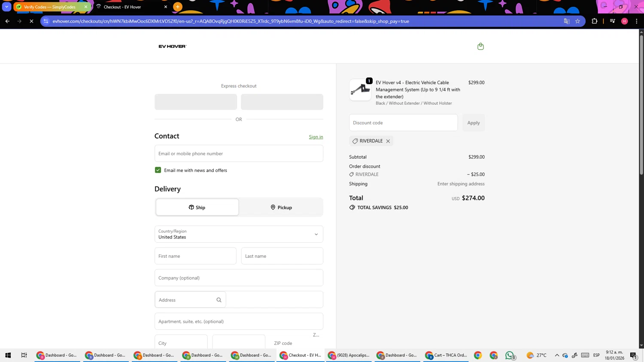The image size is (644, 362).
Task: Click the EV Hover v4 product title
Action: [418, 90]
